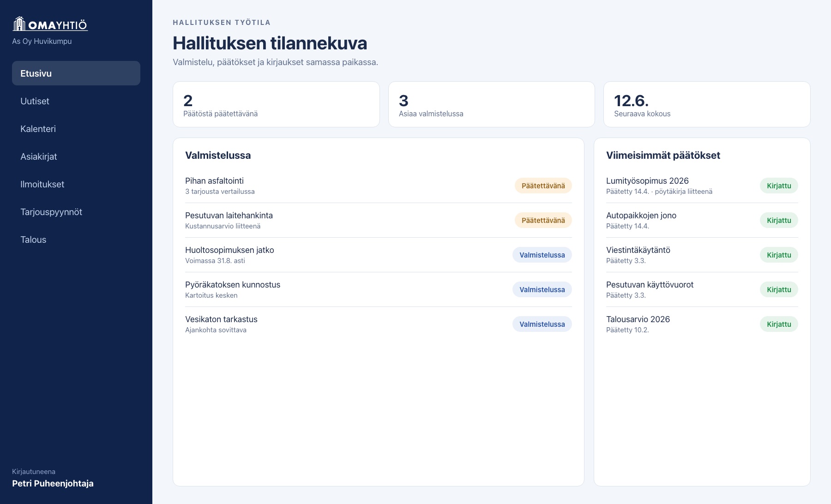This screenshot has height=504, width=831.
Task: Open Ilmoitukset in the sidebar
Action: (76, 184)
